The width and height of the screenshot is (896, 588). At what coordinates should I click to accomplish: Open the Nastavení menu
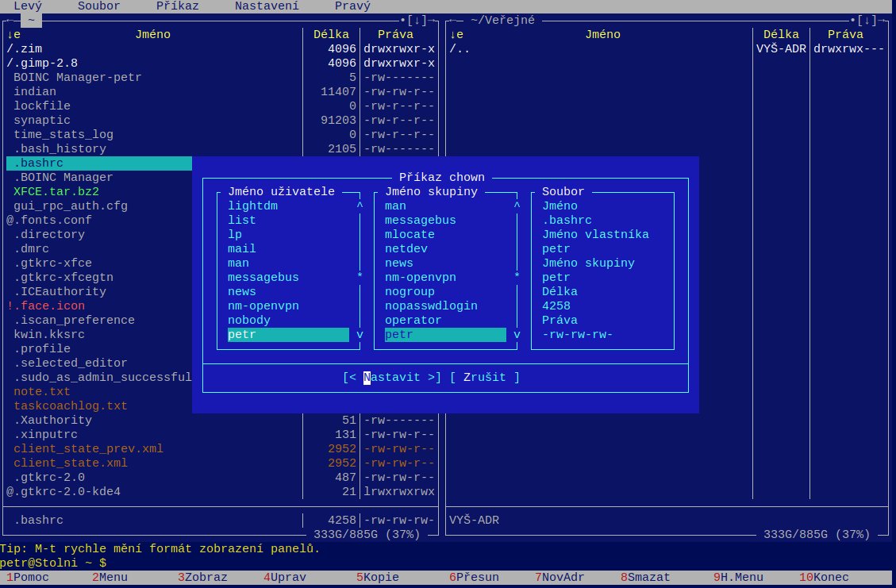click(x=267, y=6)
